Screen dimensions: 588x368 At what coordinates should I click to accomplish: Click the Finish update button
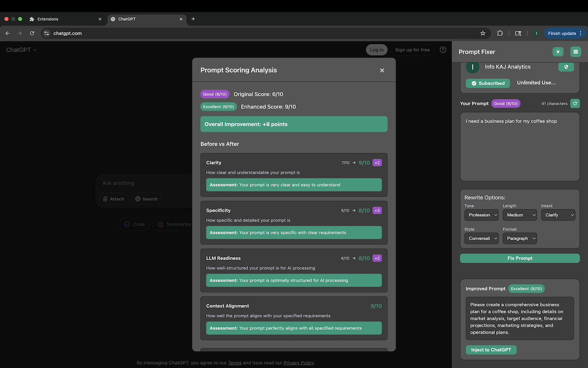click(565, 33)
